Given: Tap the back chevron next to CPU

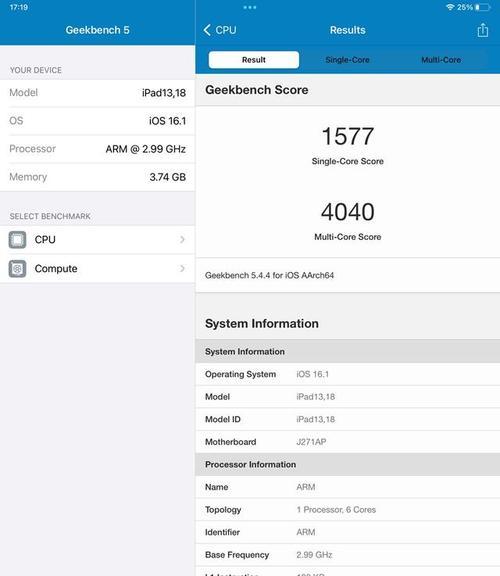Looking at the screenshot, I should coord(207,30).
